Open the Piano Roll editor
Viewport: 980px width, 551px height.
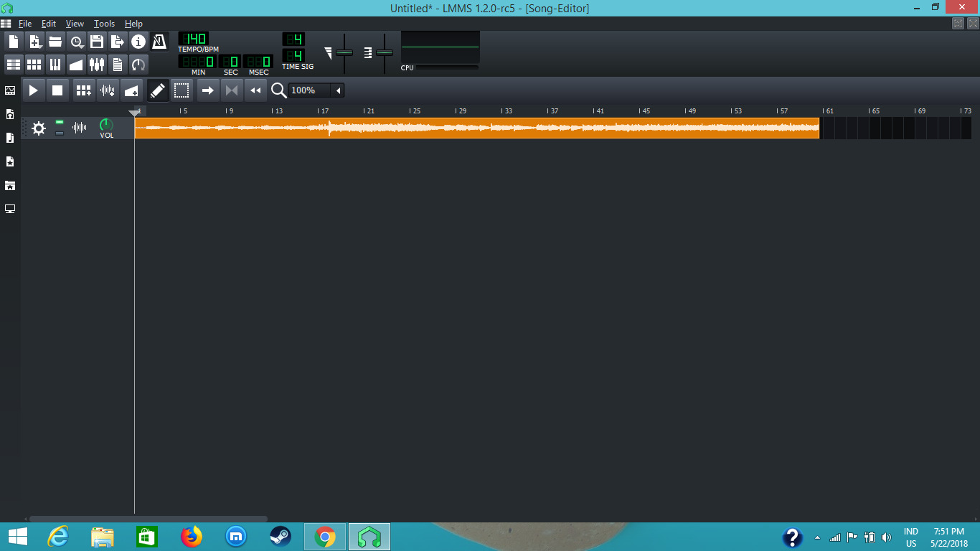55,65
